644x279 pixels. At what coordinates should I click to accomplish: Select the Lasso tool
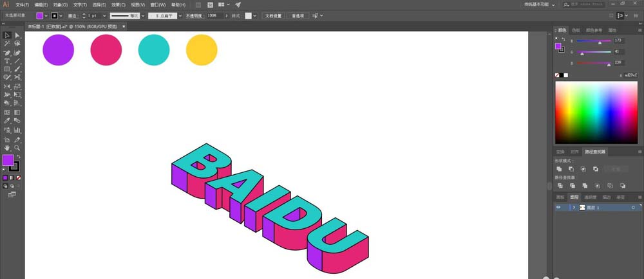point(17,44)
